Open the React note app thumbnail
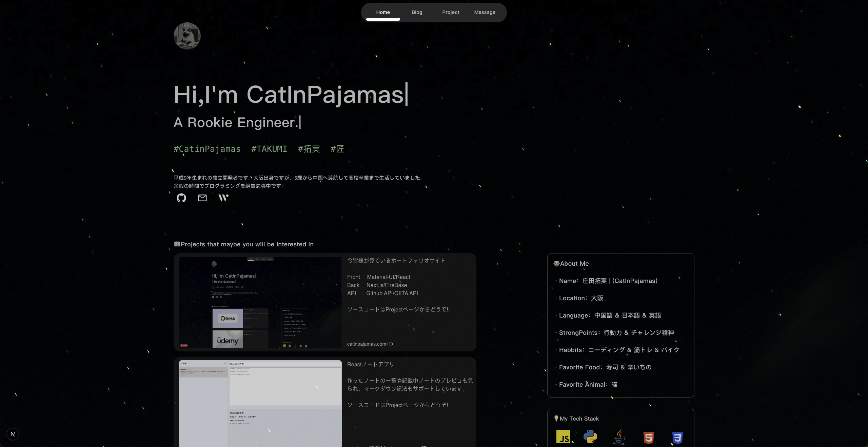The width and height of the screenshot is (868, 447). pos(260,403)
